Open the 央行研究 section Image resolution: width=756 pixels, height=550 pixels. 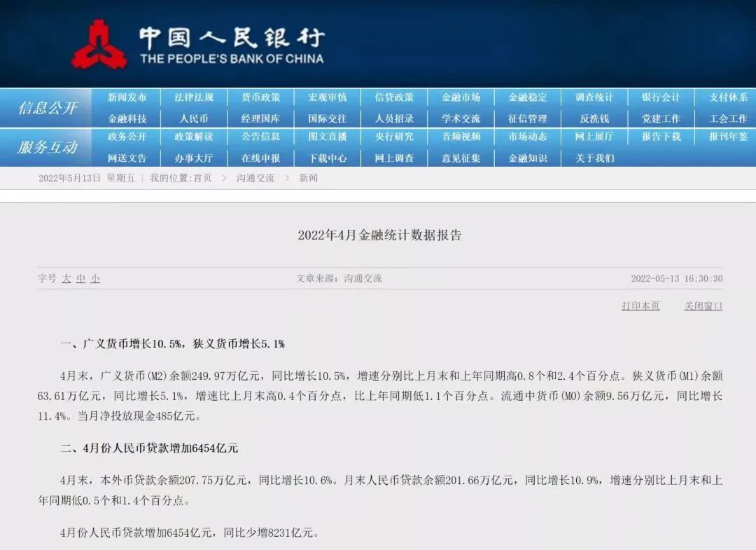pos(394,137)
